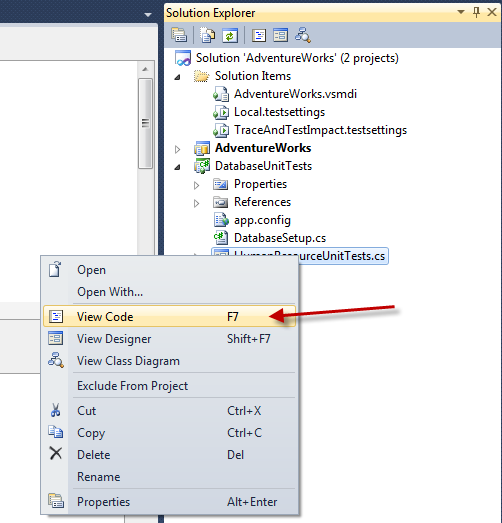Choose Open from the context menu
This screenshot has width=502, height=523.
tap(169, 270)
